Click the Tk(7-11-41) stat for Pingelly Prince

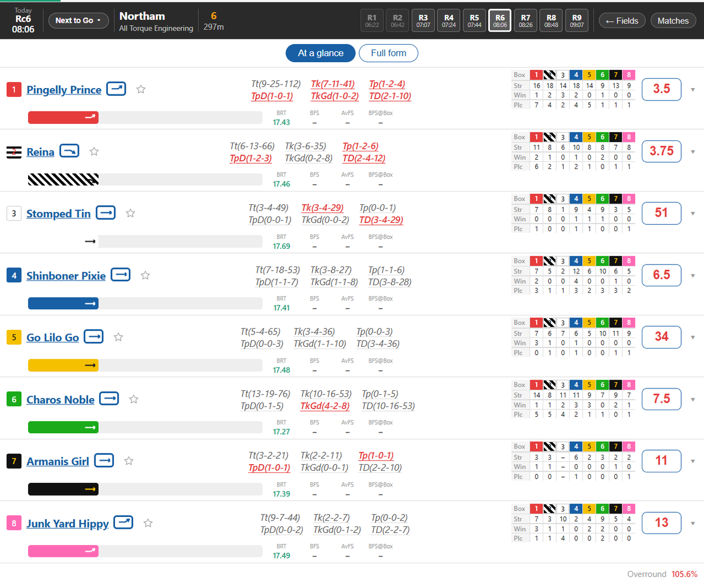[x=333, y=83]
